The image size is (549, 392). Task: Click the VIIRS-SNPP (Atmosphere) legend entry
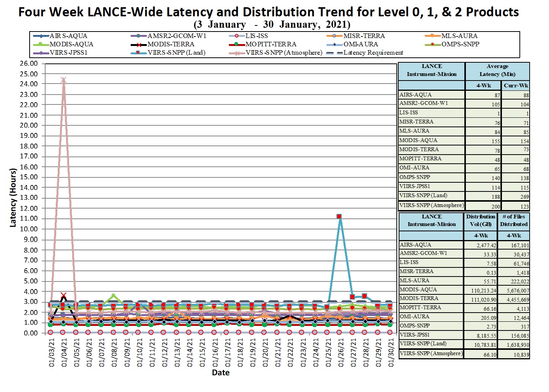click(x=276, y=52)
